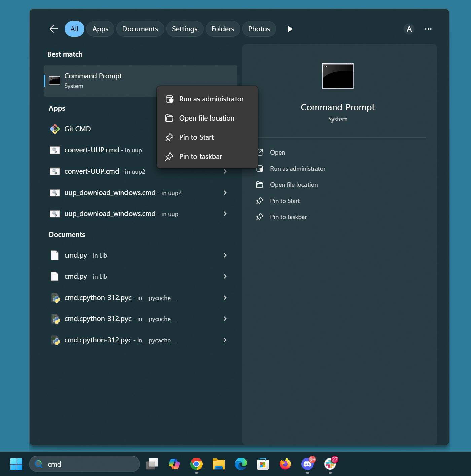Expand options for uup_download_windows.cmd in uup2
Image resolution: width=471 pixels, height=476 pixels.
click(x=225, y=193)
